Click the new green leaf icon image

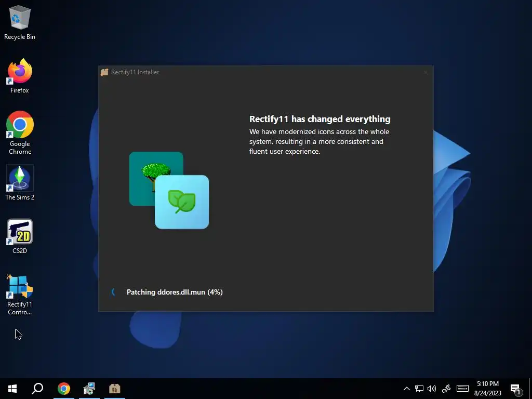click(182, 202)
